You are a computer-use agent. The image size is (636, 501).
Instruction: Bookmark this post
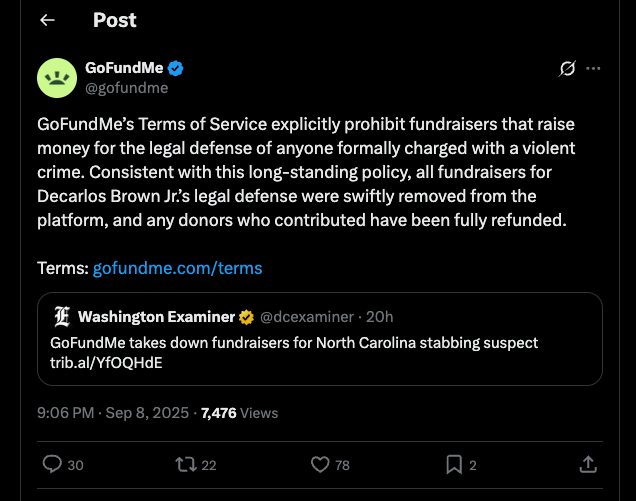coord(454,464)
